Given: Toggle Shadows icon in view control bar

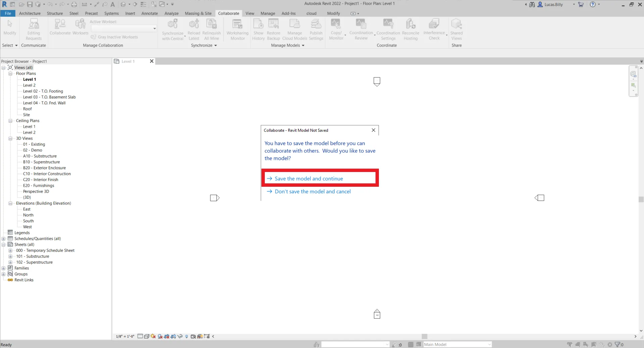Looking at the screenshot, I should pos(160,336).
